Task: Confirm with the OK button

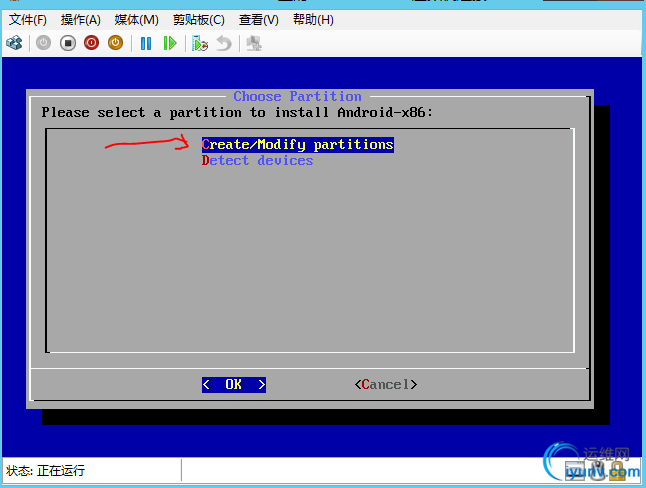Action: pos(234,385)
